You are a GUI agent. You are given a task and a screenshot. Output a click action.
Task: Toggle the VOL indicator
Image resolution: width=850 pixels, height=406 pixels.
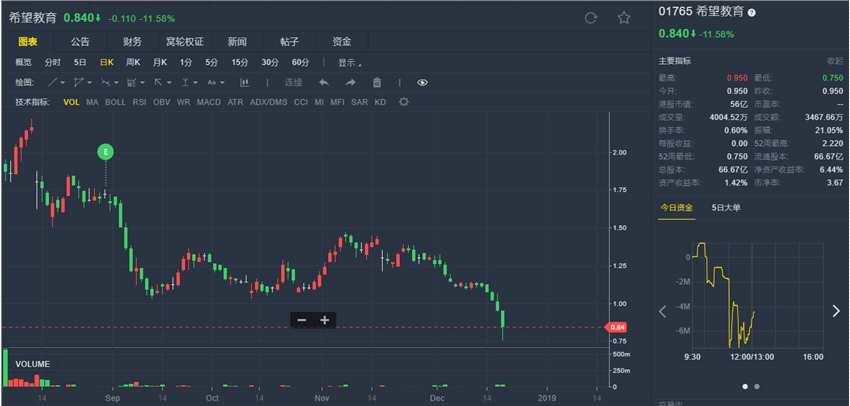click(x=71, y=102)
